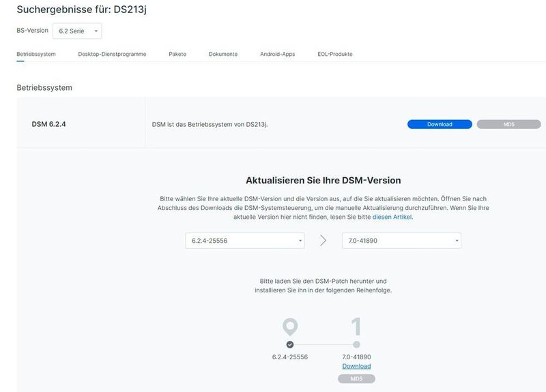Click the '7.0-41890' label under step 1

point(356,357)
